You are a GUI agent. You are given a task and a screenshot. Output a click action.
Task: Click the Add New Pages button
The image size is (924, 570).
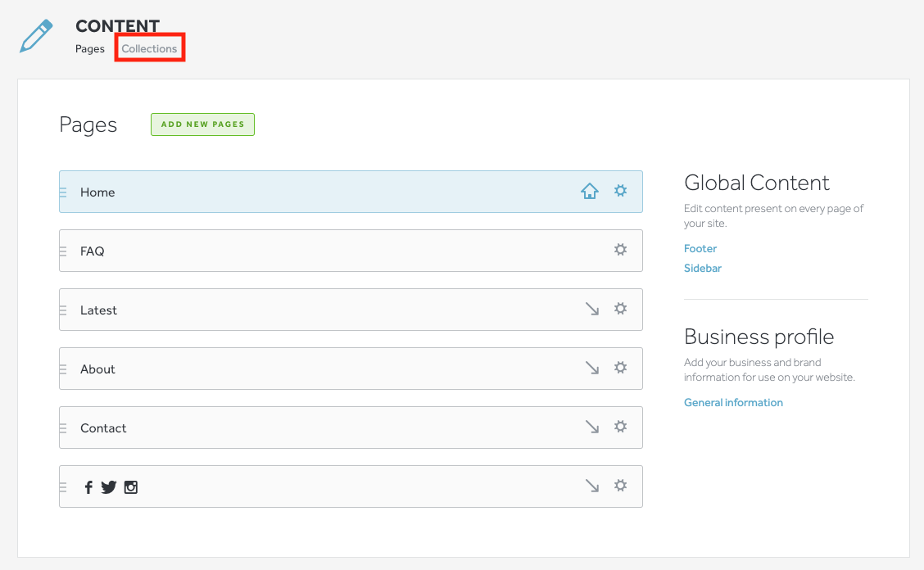tap(202, 124)
